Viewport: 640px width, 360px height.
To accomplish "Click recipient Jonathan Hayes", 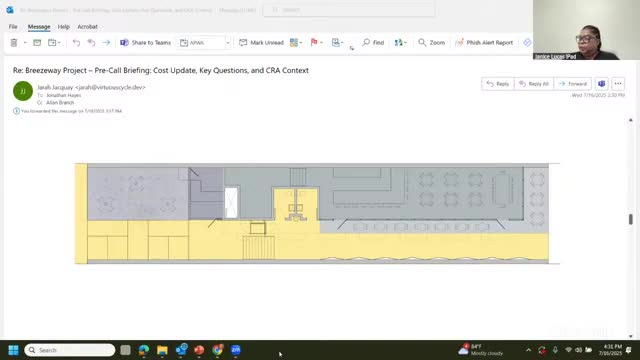I will click(x=63, y=95).
